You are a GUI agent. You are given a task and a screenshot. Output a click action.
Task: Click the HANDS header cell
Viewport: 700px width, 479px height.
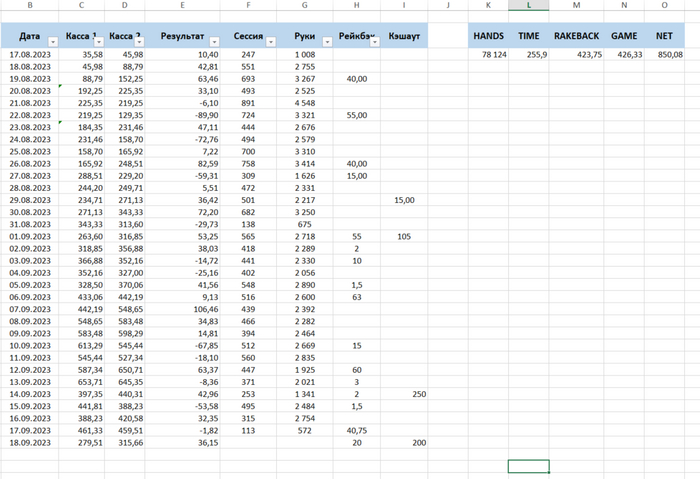click(x=488, y=36)
